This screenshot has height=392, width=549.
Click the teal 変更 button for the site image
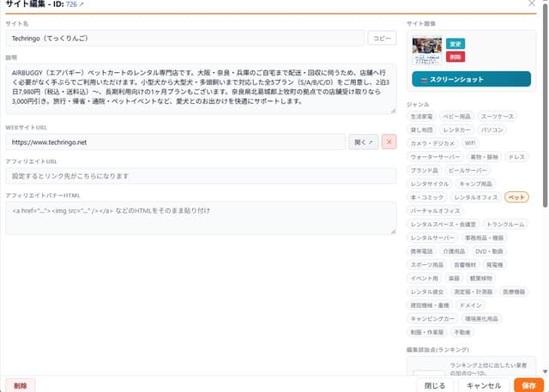455,44
